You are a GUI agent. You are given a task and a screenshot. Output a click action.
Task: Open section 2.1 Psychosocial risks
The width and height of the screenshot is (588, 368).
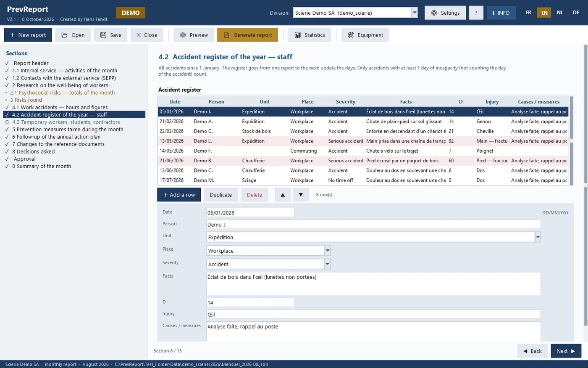pyautogui.click(x=62, y=93)
